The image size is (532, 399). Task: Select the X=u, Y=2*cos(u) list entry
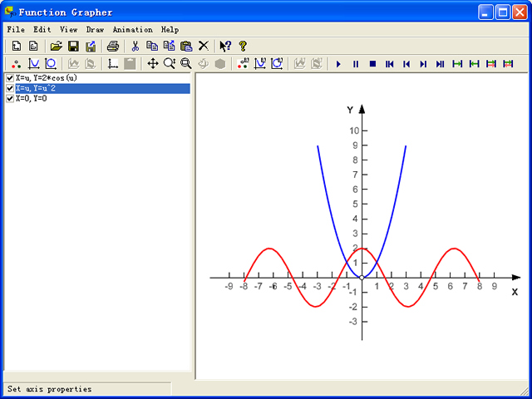pos(47,78)
